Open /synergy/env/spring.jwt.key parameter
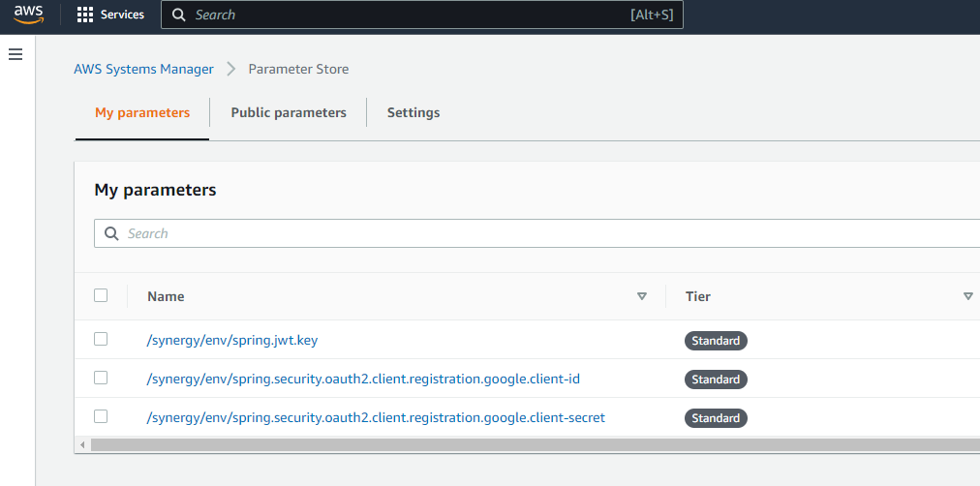The image size is (980, 486). click(232, 341)
